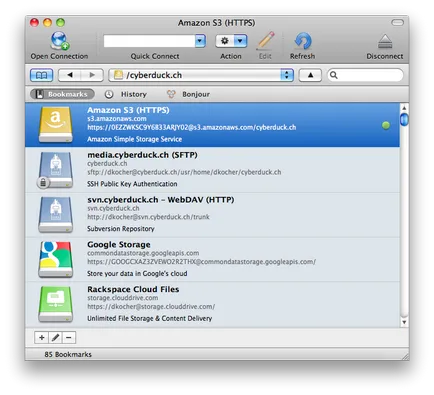This screenshot has width=434, height=395.
Task: Click the commondatastorage.googleapis.com https URL
Action: (x=201, y=262)
